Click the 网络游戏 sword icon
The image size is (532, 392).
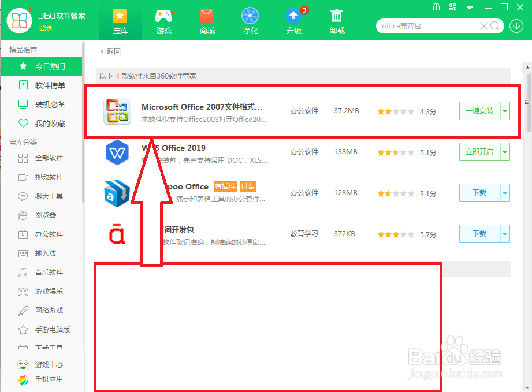(23, 310)
